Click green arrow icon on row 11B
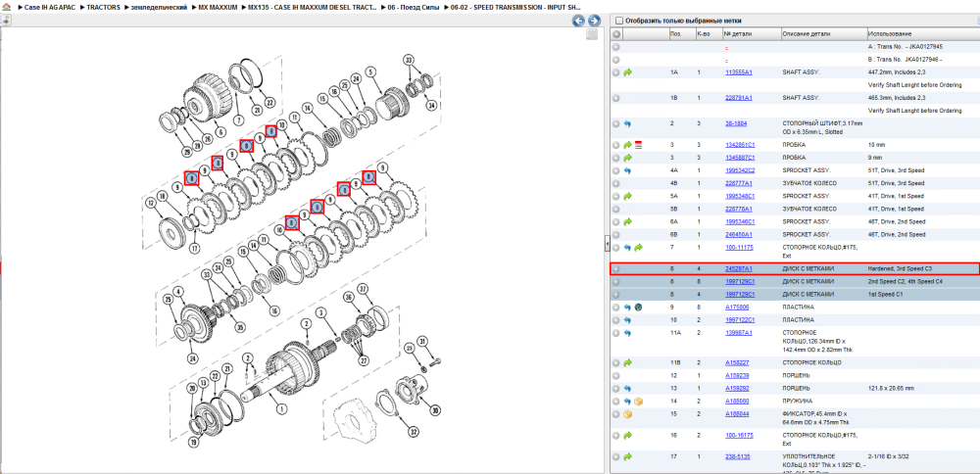The width and height of the screenshot is (980, 474). click(628, 362)
